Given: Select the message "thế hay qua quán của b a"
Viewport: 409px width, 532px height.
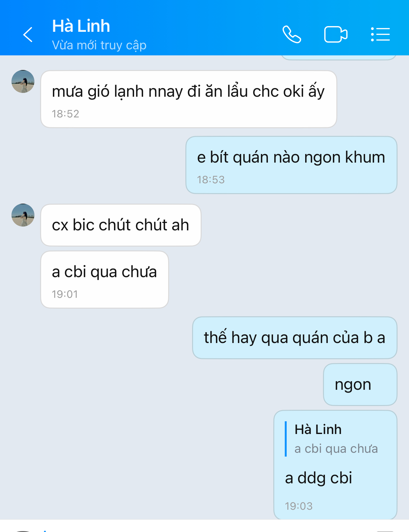Looking at the screenshot, I should (x=295, y=338).
